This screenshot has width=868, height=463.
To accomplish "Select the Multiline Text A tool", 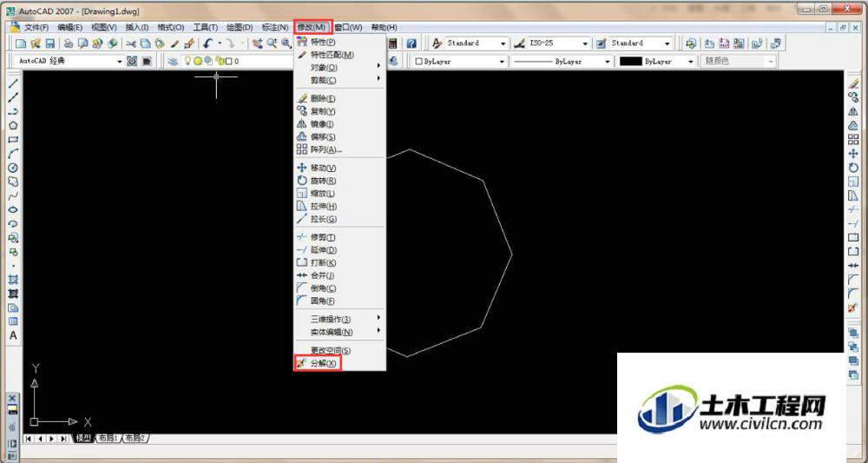I will [13, 335].
